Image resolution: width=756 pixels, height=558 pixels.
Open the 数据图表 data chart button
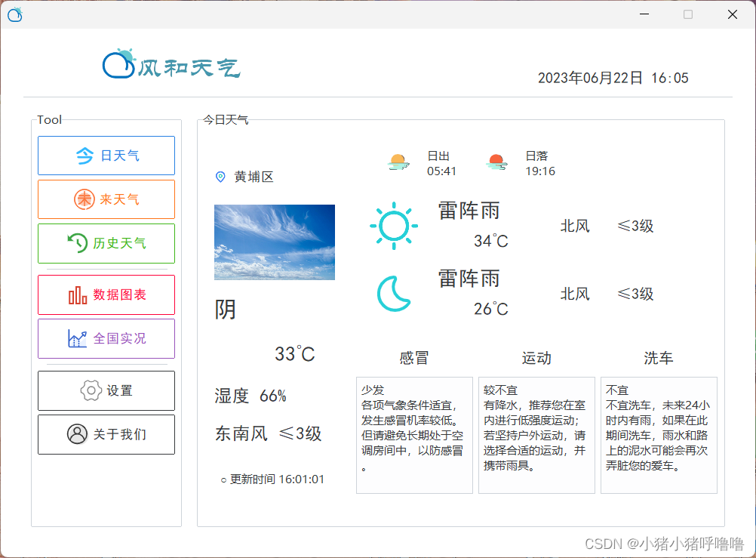[106, 295]
